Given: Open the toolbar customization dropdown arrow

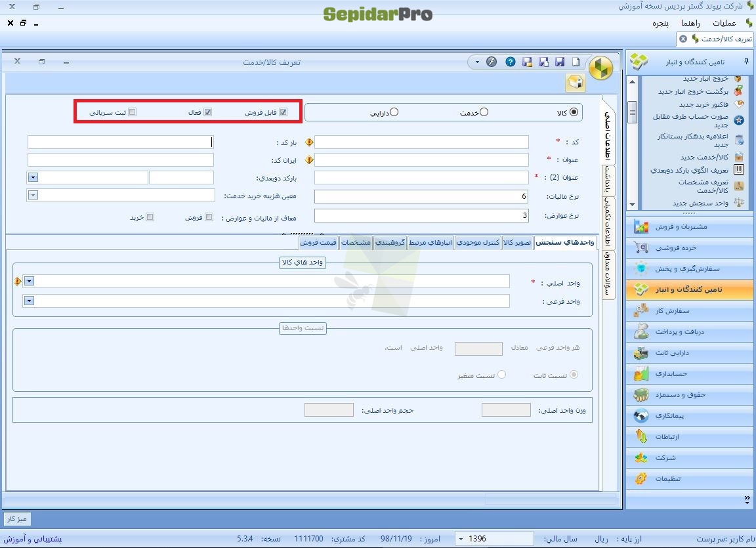Looking at the screenshot, I should tap(477, 62).
